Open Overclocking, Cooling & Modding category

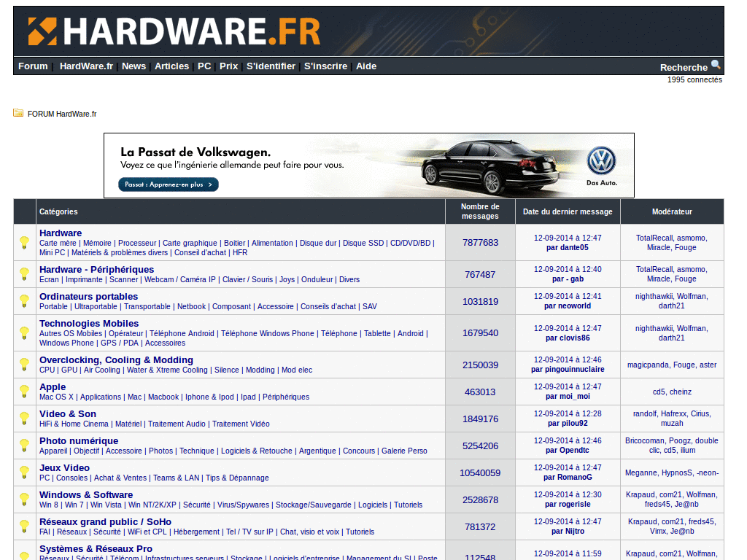[x=116, y=360]
